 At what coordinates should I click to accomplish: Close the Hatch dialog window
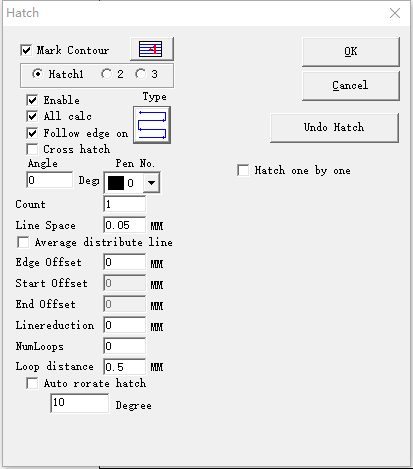tap(395, 13)
